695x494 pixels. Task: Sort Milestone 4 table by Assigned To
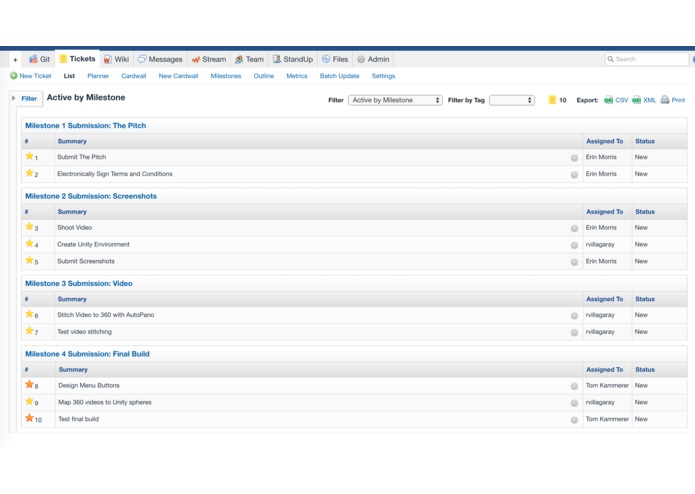[x=605, y=370]
